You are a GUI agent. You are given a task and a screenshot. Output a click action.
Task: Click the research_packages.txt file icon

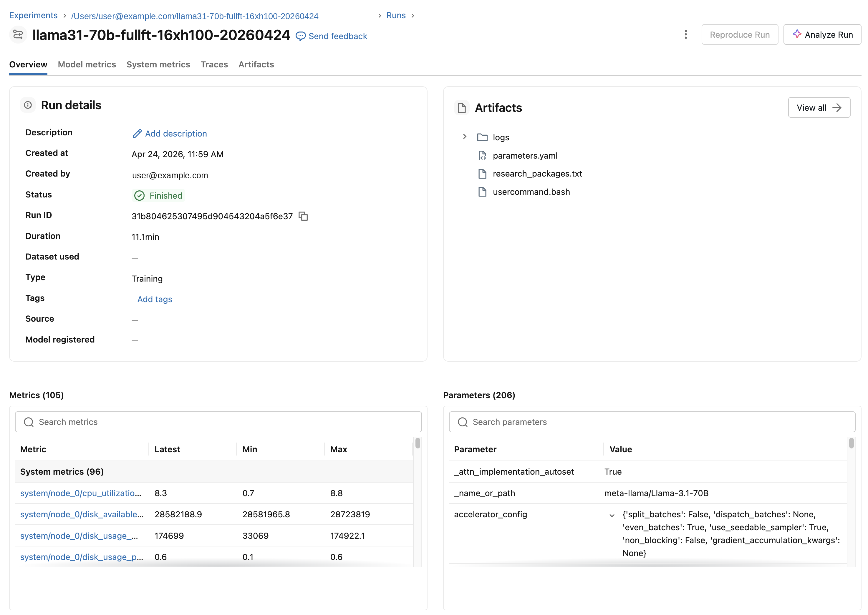click(482, 174)
